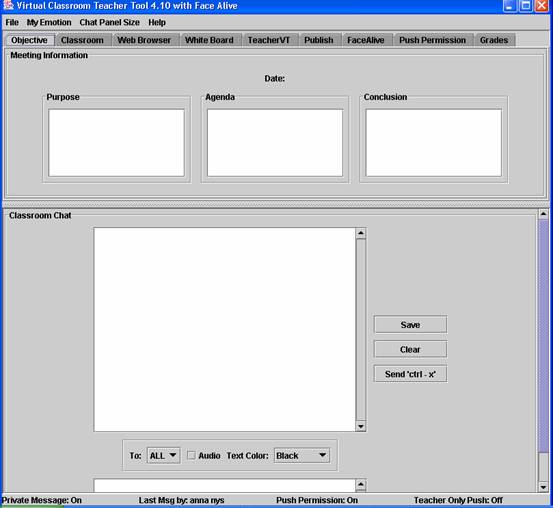The height and width of the screenshot is (508, 553).
Task: Click the Save chat button
Action: [410, 325]
